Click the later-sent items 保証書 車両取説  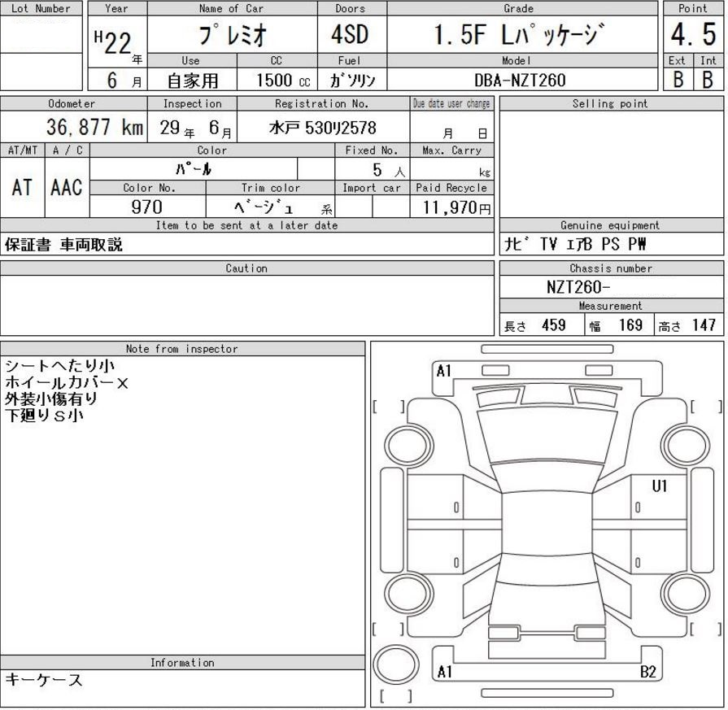(x=63, y=244)
